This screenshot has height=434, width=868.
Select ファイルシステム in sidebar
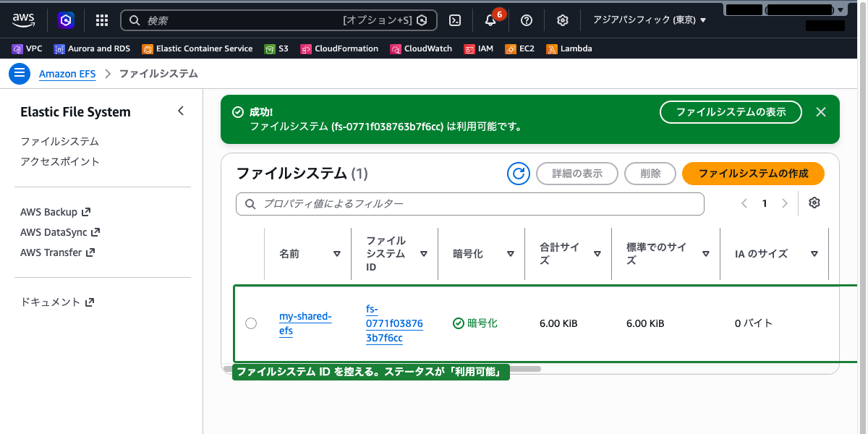click(x=59, y=141)
